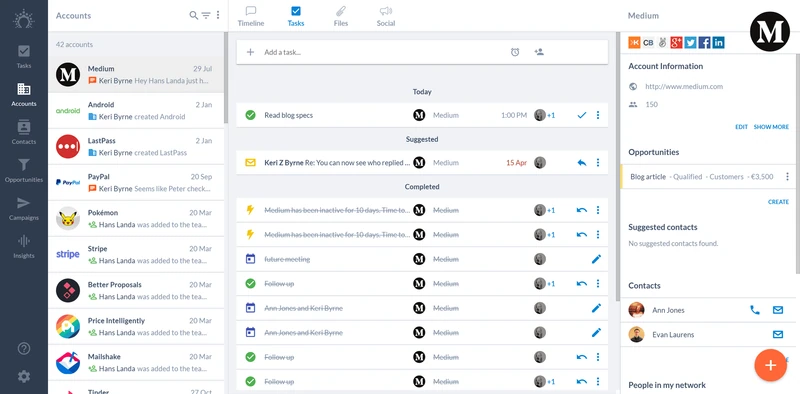Open the medium.com website link
The image size is (800, 394).
click(x=684, y=87)
